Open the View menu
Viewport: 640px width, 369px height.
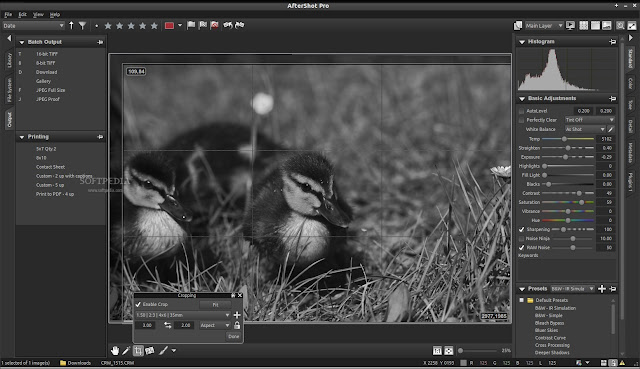38,14
